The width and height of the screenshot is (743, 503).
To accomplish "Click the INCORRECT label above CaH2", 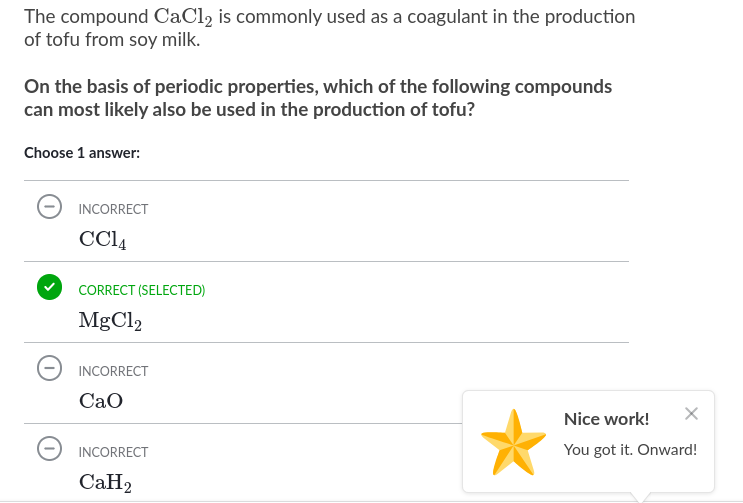I will click(113, 452).
